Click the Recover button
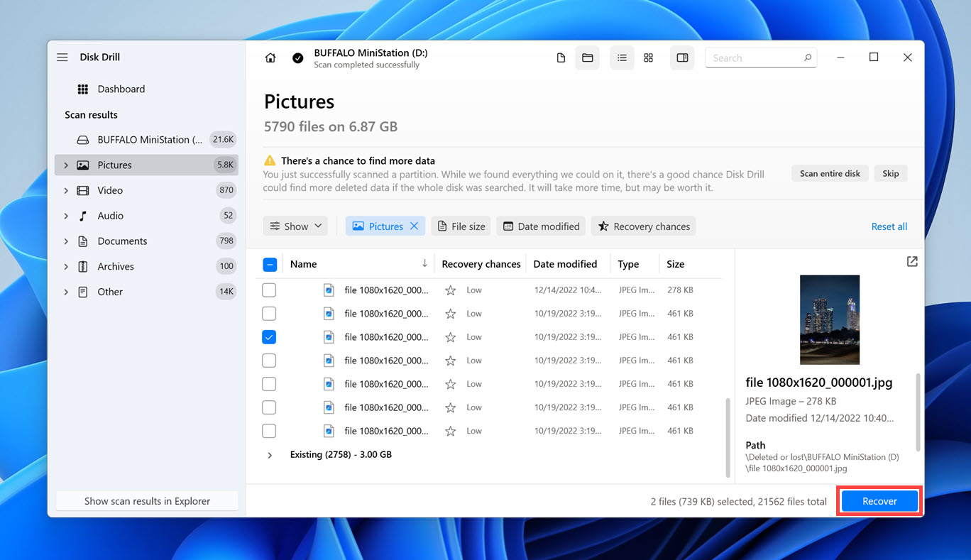The image size is (971, 560). (x=879, y=501)
